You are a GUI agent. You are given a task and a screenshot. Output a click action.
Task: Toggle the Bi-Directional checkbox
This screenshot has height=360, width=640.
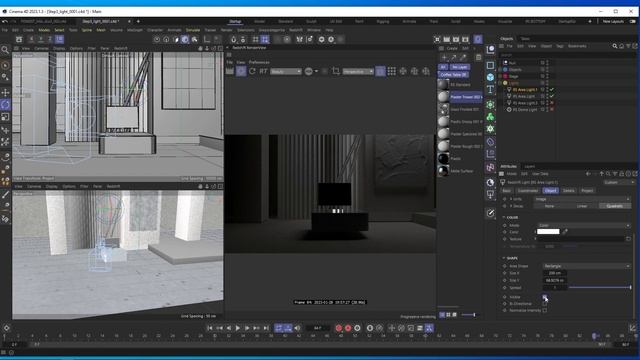(x=544, y=304)
